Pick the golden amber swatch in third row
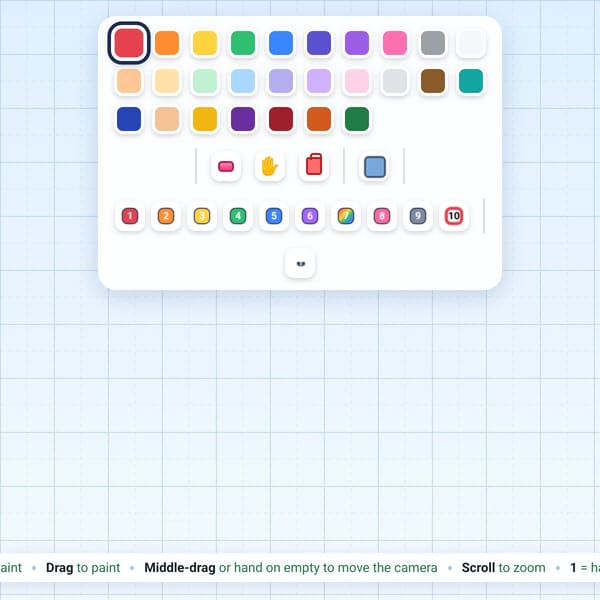The height and width of the screenshot is (600, 600). pyautogui.click(x=205, y=119)
